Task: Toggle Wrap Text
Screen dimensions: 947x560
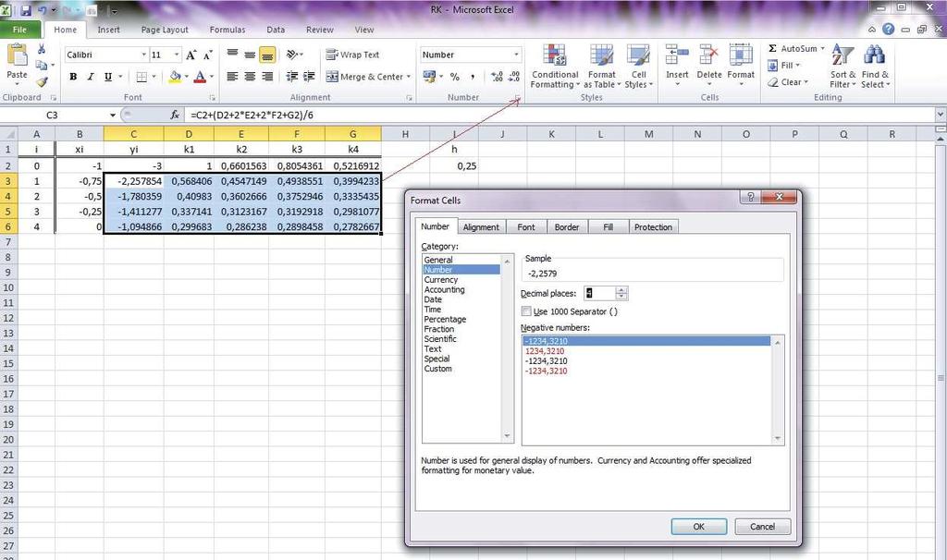Action: click(x=352, y=55)
